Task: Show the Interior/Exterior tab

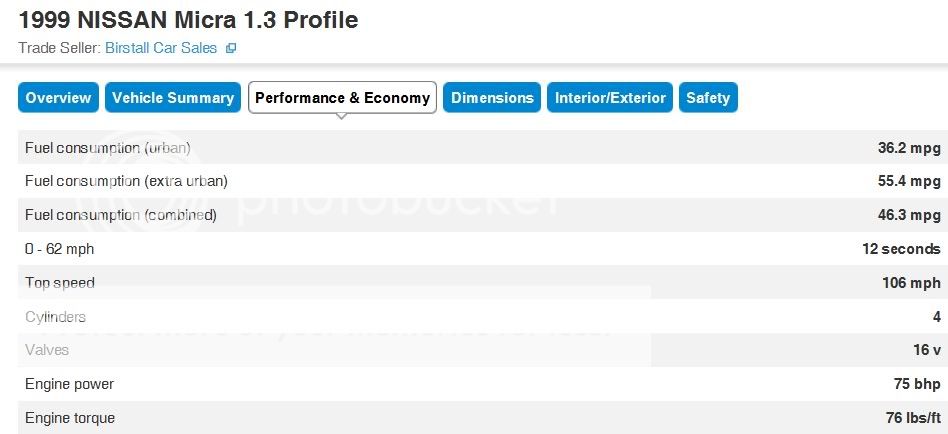Action: [x=610, y=97]
